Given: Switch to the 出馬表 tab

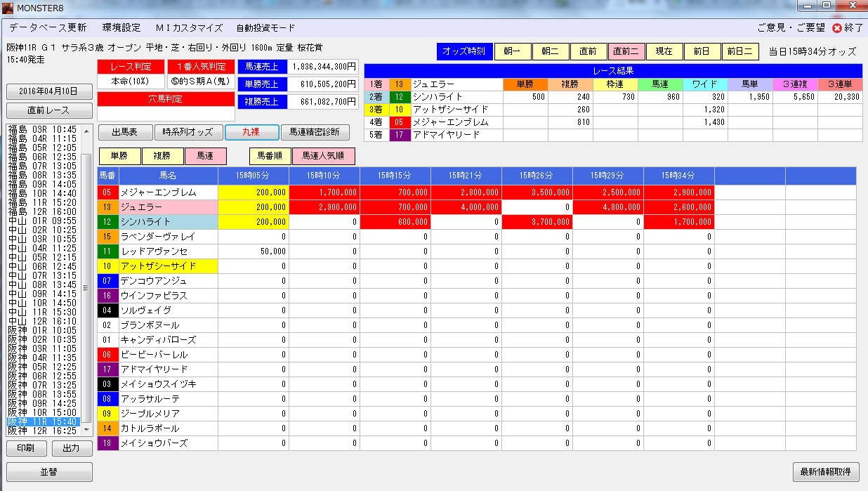Looking at the screenshot, I should tap(124, 132).
